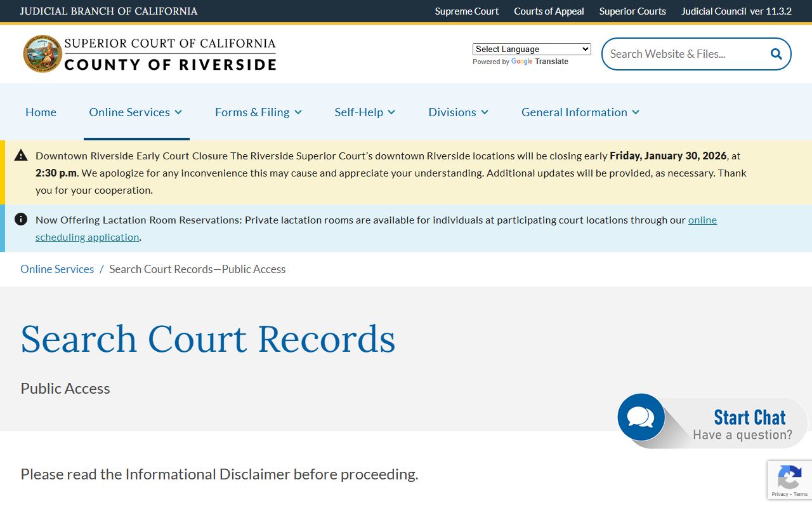The image size is (812, 508).
Task: Go to the Home nav item
Action: pos(41,112)
